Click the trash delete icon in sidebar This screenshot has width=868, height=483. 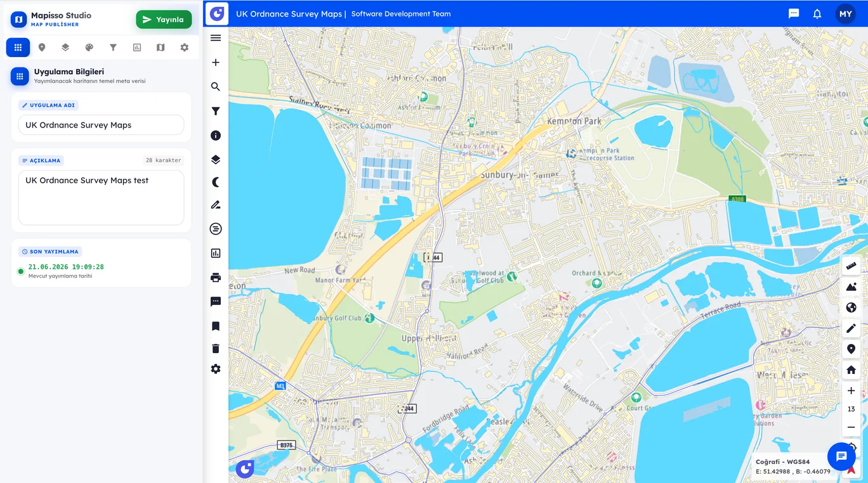coord(216,349)
